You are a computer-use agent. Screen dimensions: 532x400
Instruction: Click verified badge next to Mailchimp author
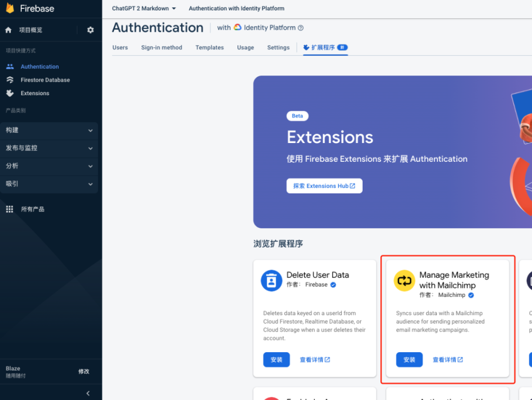(471, 295)
